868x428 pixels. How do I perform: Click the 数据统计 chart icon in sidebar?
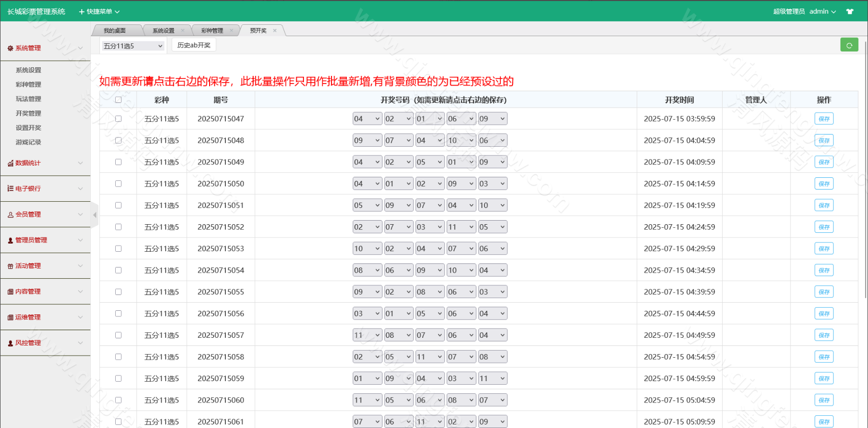(10, 164)
